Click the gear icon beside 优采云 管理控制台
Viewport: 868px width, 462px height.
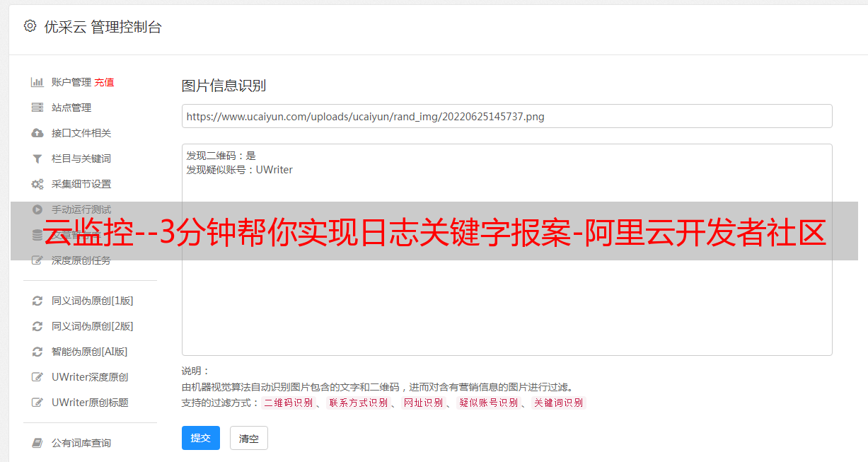click(x=30, y=26)
